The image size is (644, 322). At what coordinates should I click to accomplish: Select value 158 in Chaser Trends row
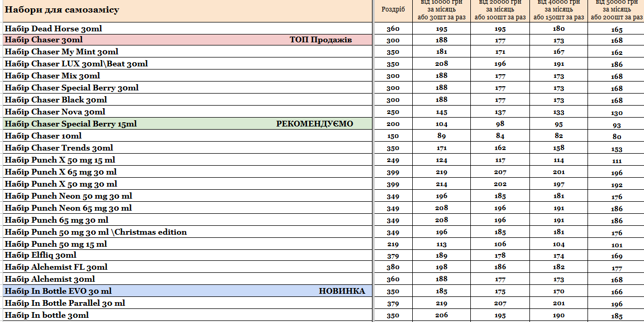point(559,148)
